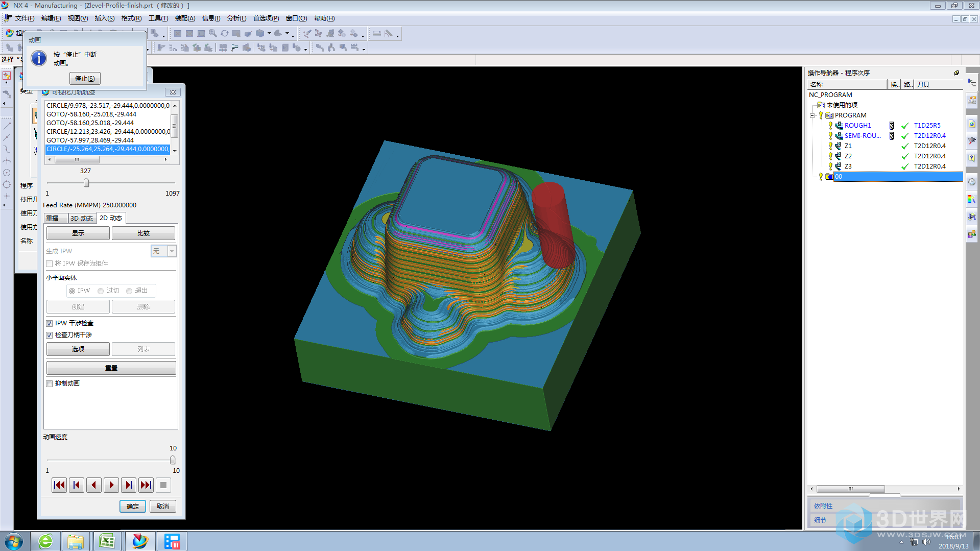Open the History clock sidebar icon

pos(972,182)
